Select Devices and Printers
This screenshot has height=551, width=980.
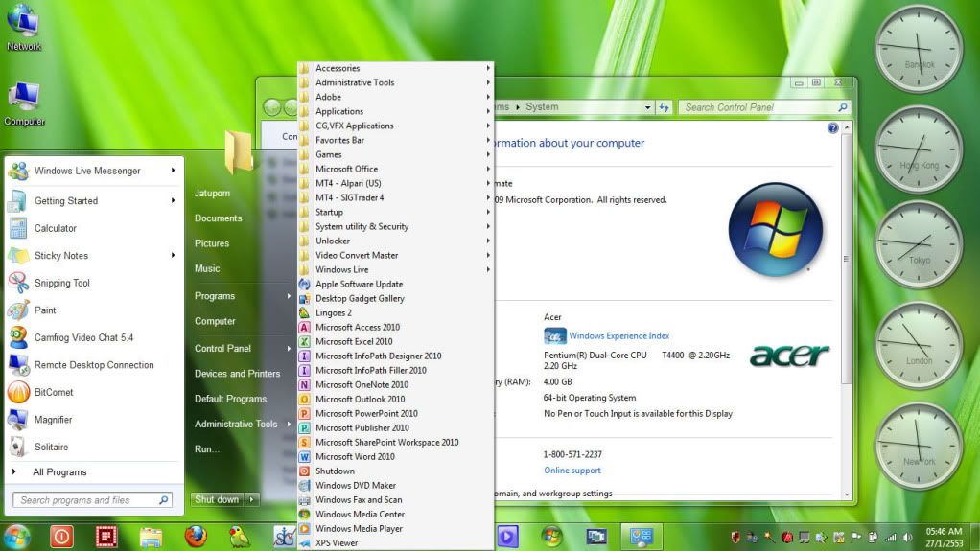[x=238, y=374]
